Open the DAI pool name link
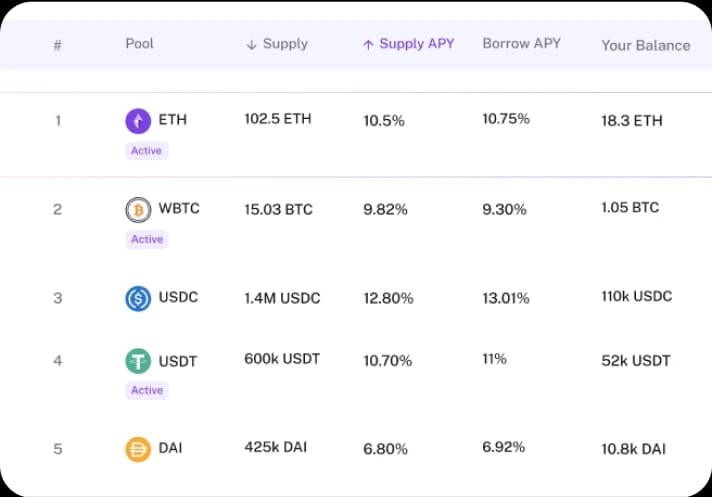The height and width of the screenshot is (497, 712). coord(170,449)
